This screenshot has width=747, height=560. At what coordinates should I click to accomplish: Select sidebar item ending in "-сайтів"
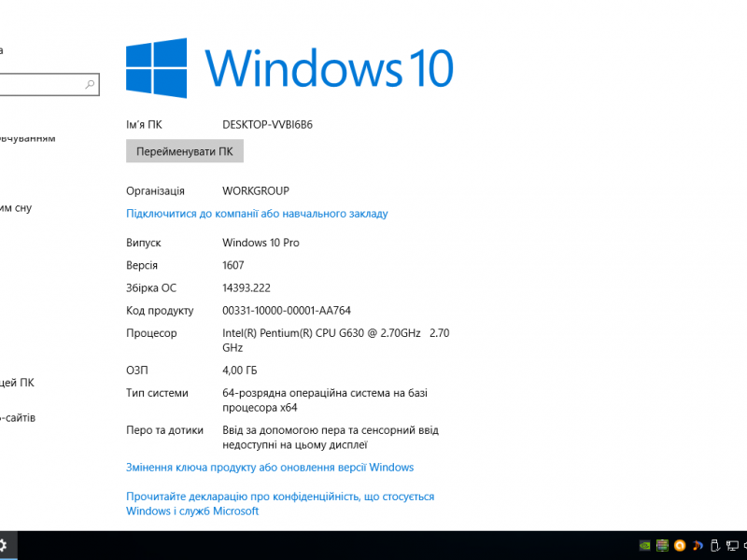click(x=18, y=418)
